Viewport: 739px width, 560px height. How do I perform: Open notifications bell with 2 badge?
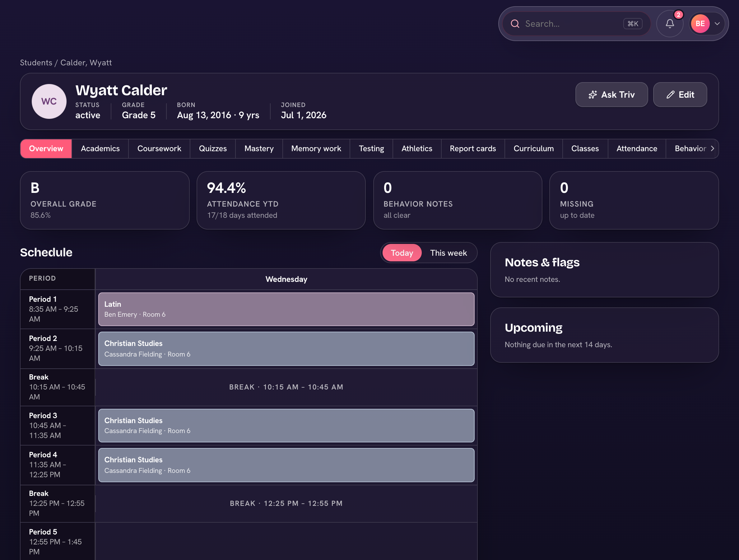[x=670, y=24]
